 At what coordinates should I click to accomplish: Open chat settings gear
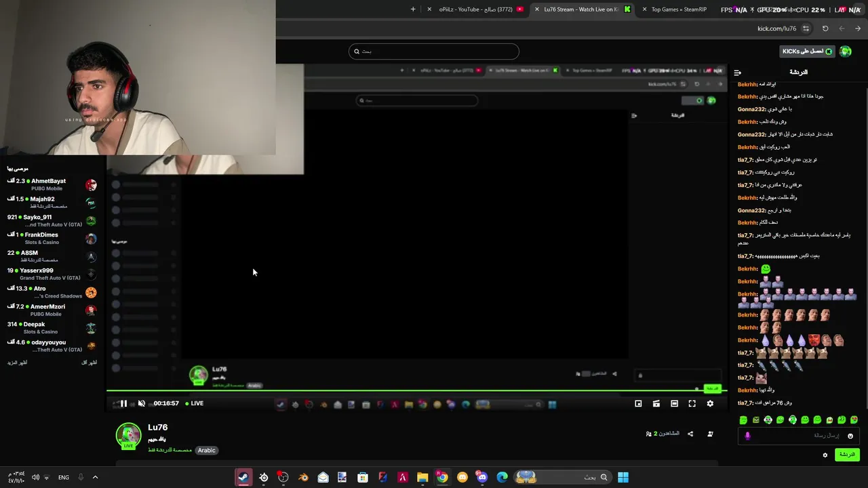[x=825, y=455]
